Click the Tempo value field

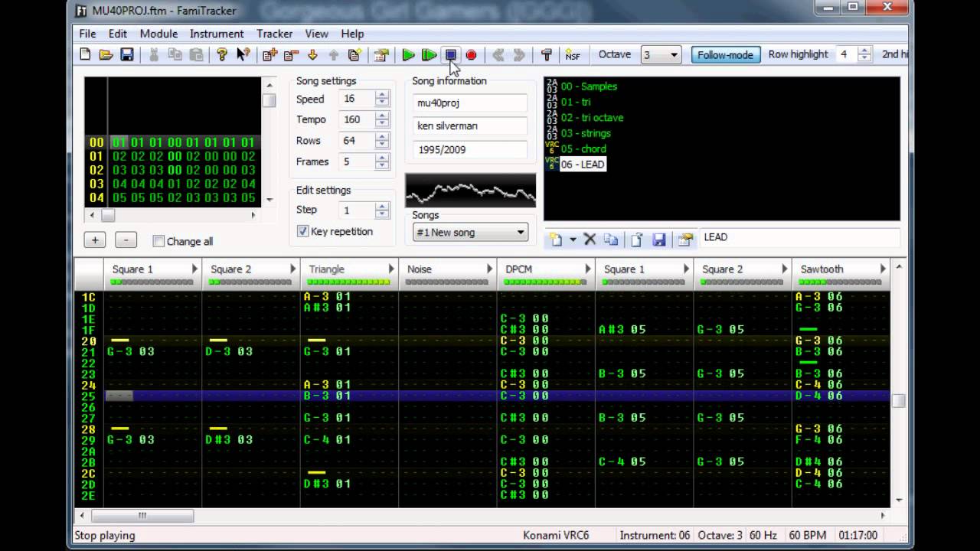click(x=358, y=119)
